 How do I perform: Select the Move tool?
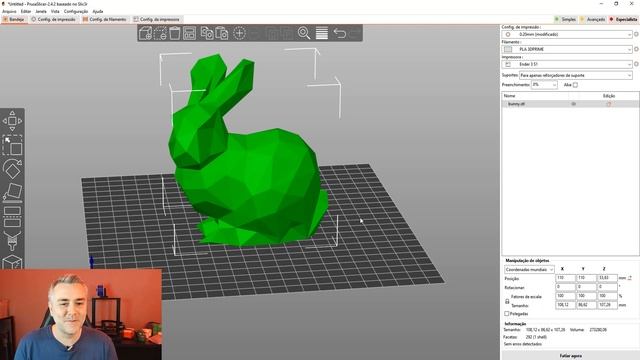12,121
